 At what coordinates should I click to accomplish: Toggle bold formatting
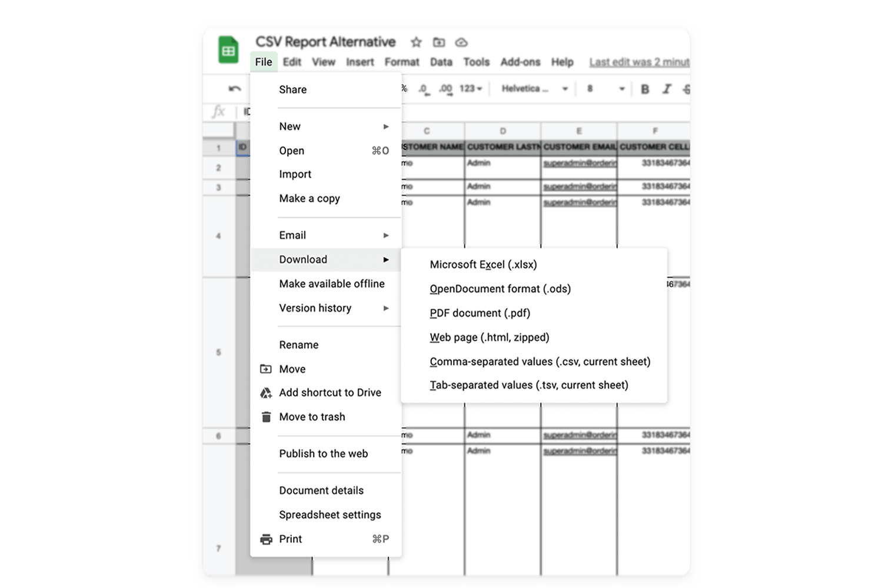(x=645, y=89)
